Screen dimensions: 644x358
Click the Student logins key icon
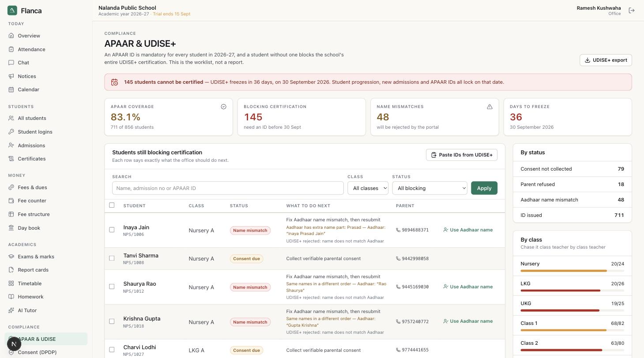[11, 132]
